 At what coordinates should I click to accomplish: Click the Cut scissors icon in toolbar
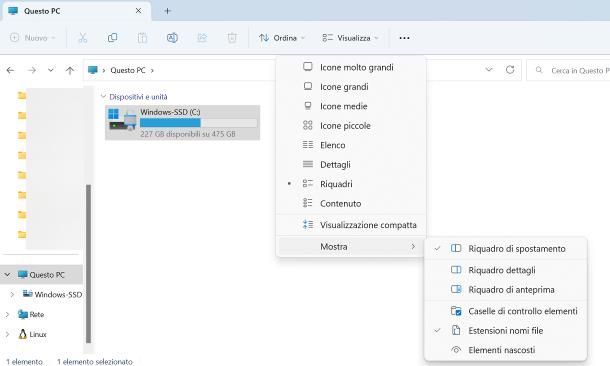point(82,38)
